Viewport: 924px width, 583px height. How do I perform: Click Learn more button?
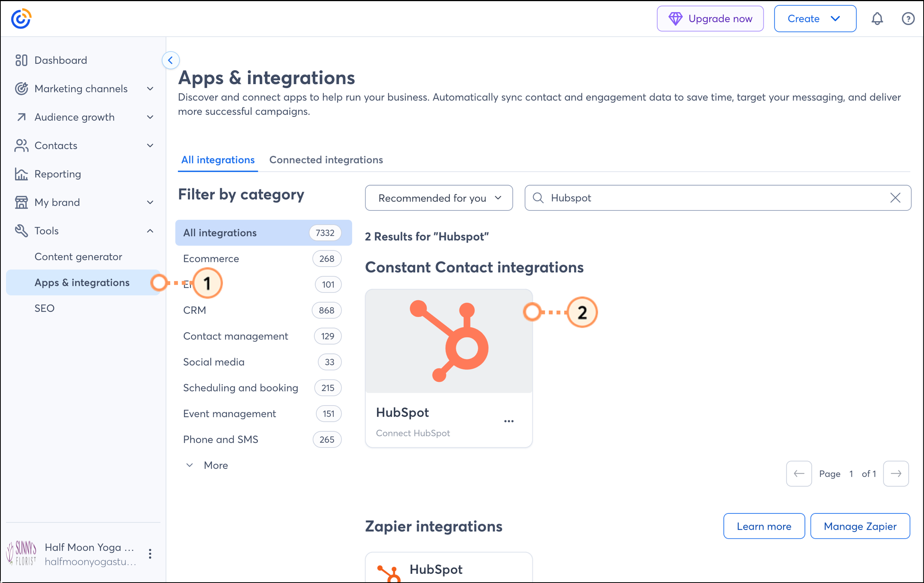[x=764, y=526]
